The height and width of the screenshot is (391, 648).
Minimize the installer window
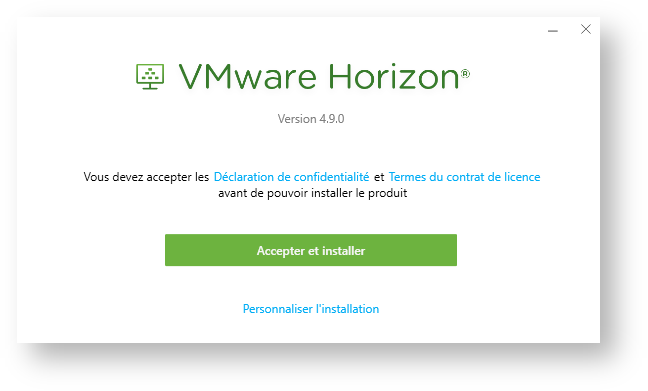coord(553,30)
